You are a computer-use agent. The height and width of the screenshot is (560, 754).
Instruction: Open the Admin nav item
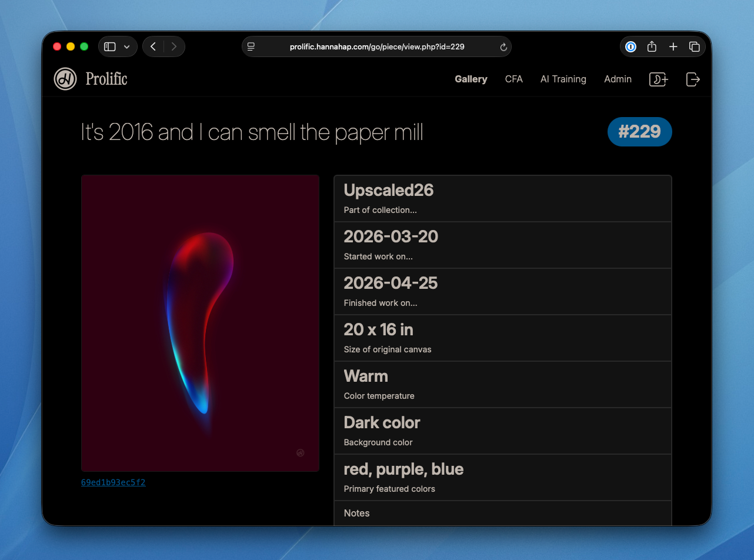point(618,79)
